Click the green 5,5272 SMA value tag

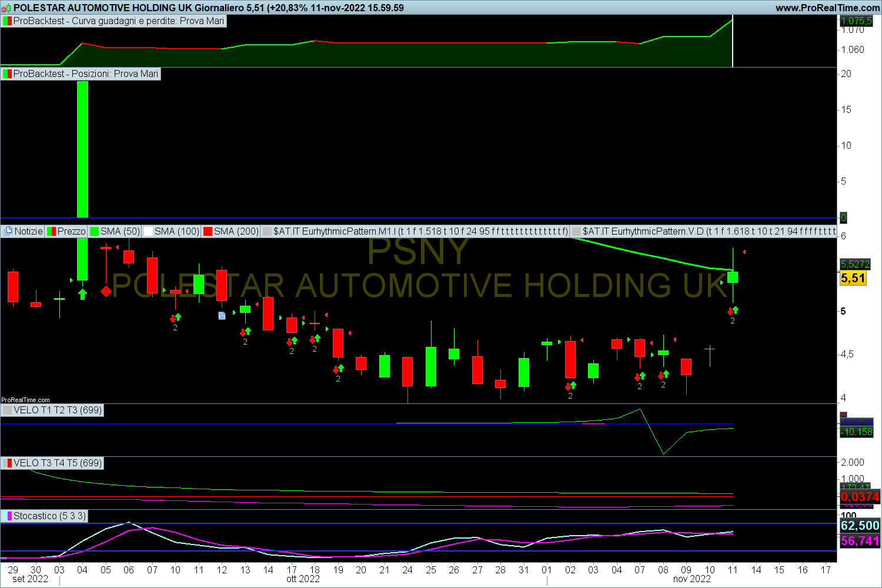855,265
